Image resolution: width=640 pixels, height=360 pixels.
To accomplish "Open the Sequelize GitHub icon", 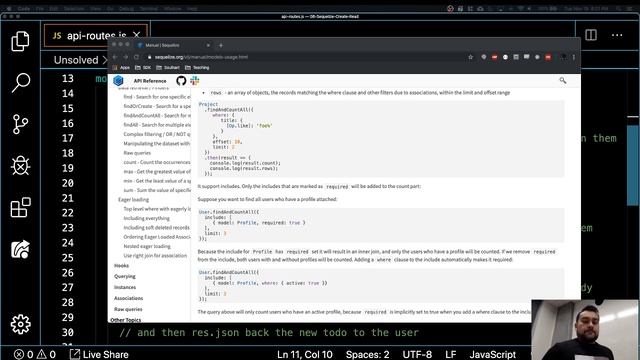I will point(181,81).
